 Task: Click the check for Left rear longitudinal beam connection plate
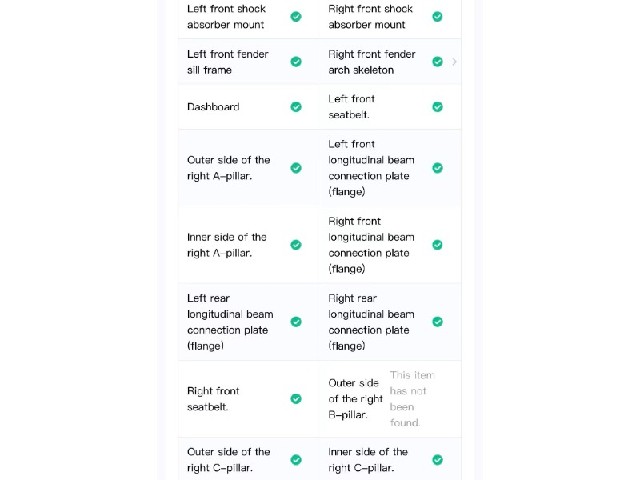pos(296,322)
